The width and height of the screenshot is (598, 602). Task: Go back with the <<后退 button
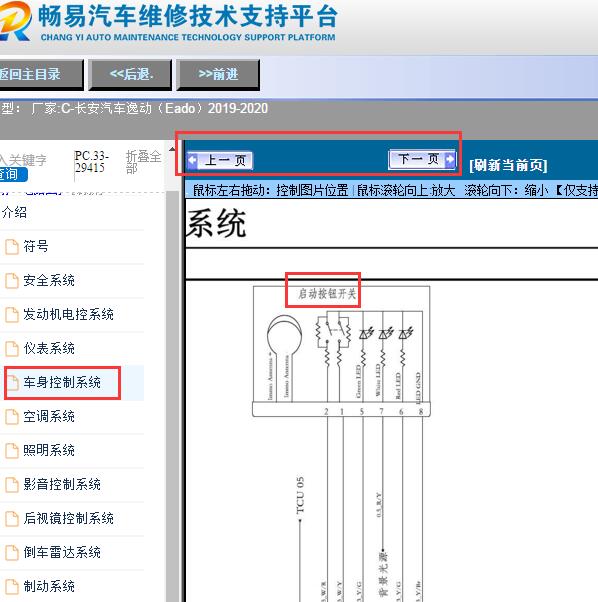(130, 74)
